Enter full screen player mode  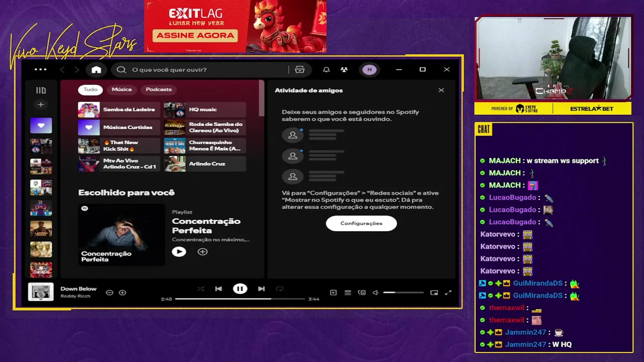[448, 293]
